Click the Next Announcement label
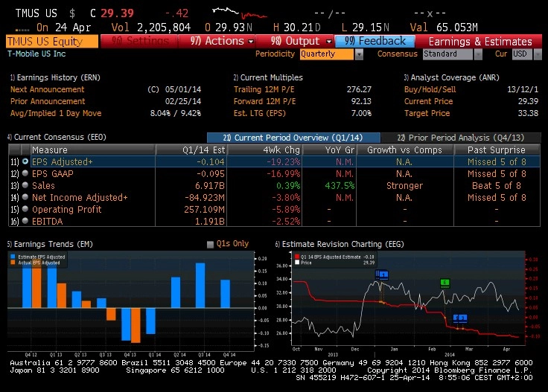Screen dimensions: 548x392 (x=47, y=89)
